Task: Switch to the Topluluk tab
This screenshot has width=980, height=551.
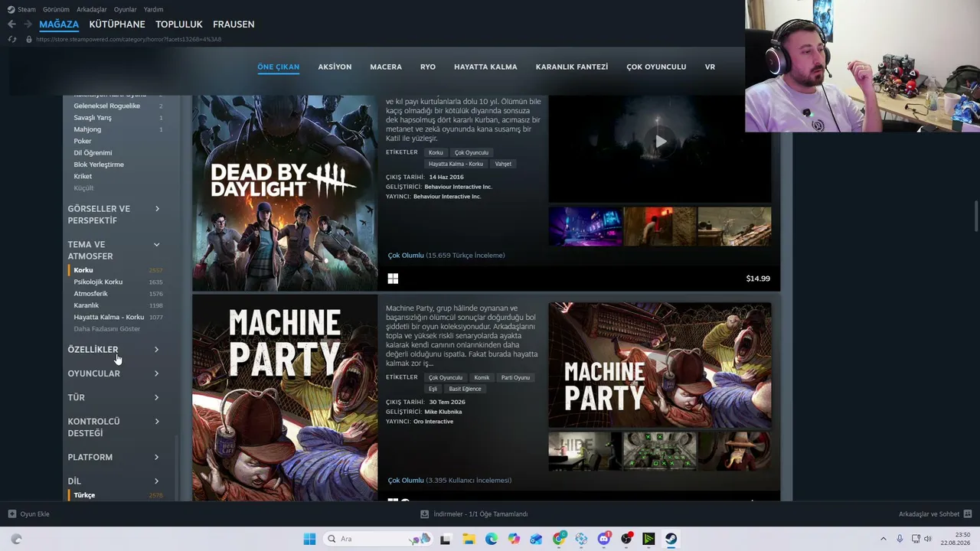Action: coord(179,24)
